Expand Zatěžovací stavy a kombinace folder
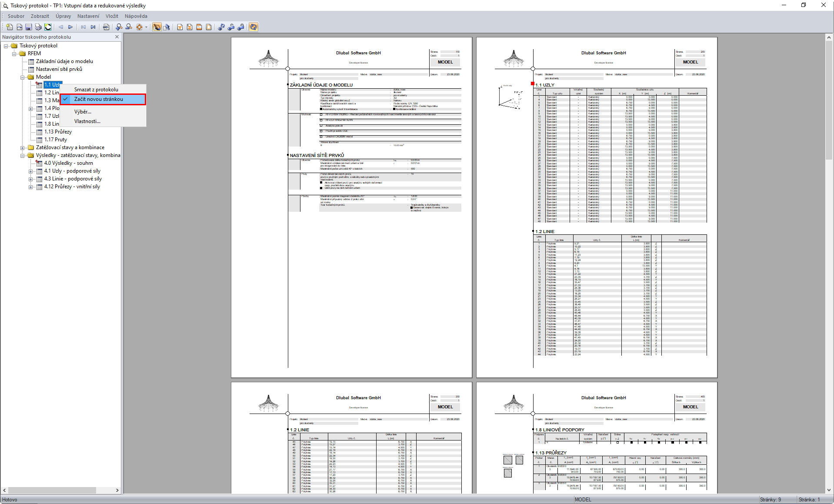 (x=22, y=148)
